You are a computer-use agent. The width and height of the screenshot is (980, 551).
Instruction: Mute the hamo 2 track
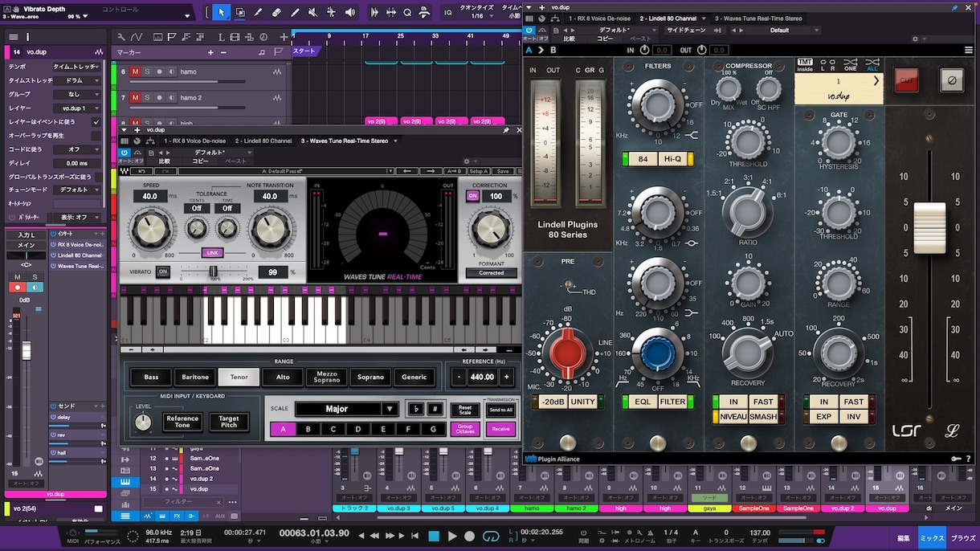(x=135, y=98)
